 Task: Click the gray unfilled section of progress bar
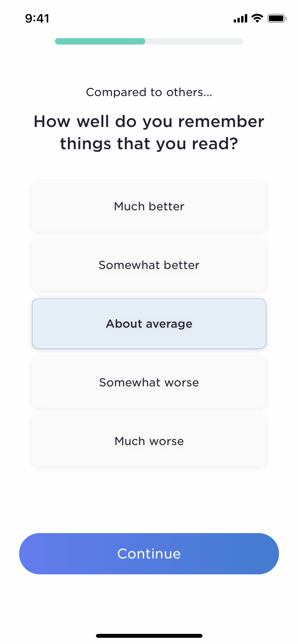194,41
